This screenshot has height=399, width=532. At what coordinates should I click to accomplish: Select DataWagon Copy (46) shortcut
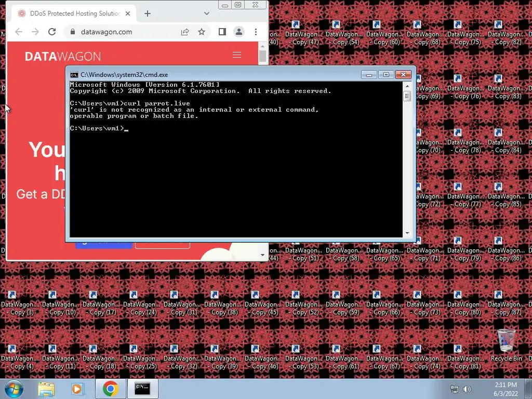(263, 357)
